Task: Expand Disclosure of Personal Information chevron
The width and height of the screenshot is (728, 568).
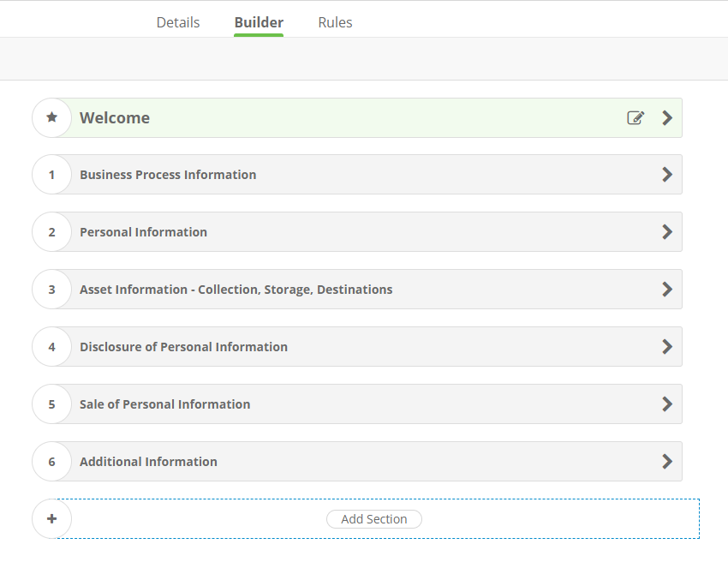Action: coord(667,347)
